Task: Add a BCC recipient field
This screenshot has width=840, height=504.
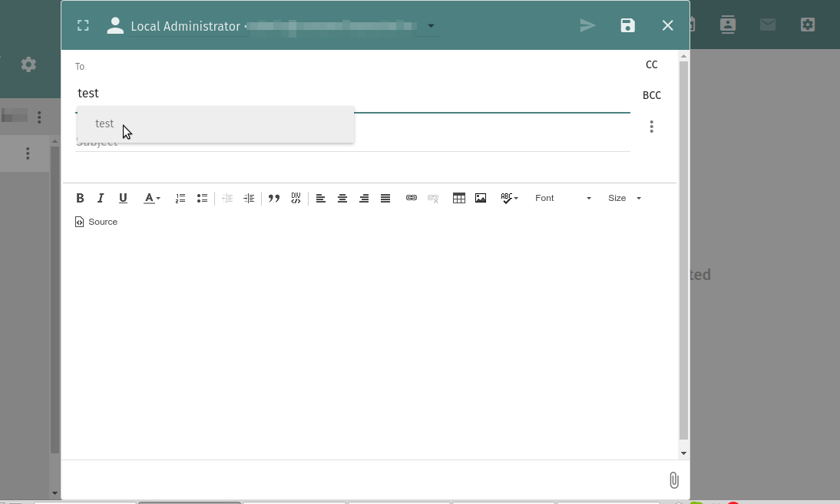Action: (651, 95)
